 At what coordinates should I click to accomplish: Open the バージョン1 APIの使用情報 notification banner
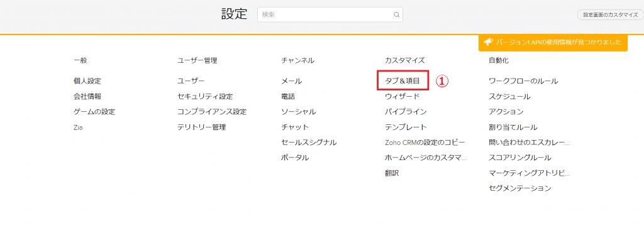pos(553,42)
